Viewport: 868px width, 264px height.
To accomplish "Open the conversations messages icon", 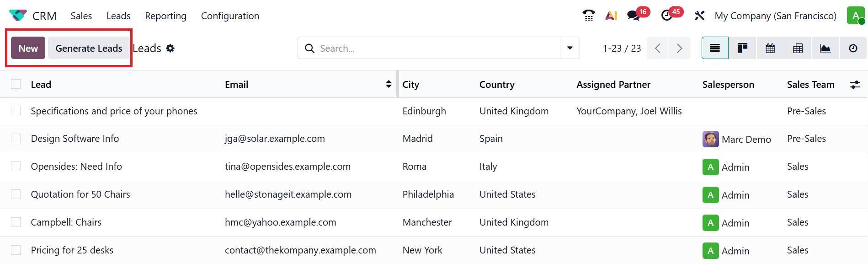I will (634, 16).
